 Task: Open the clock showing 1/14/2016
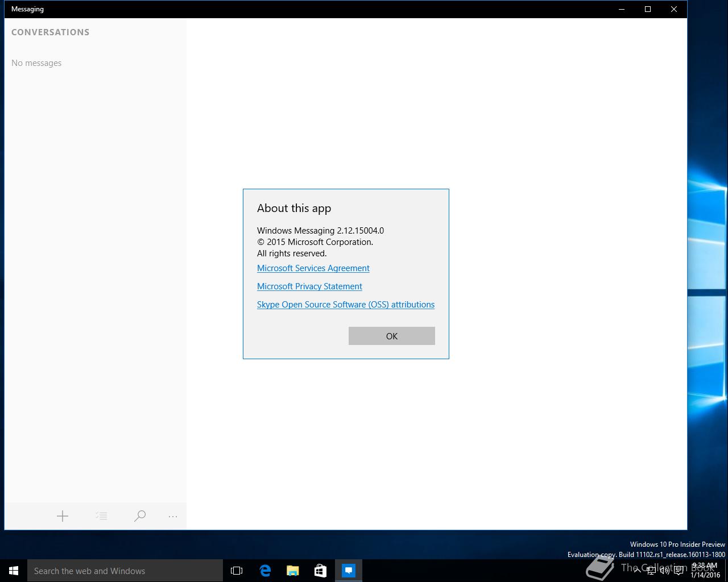coord(705,571)
